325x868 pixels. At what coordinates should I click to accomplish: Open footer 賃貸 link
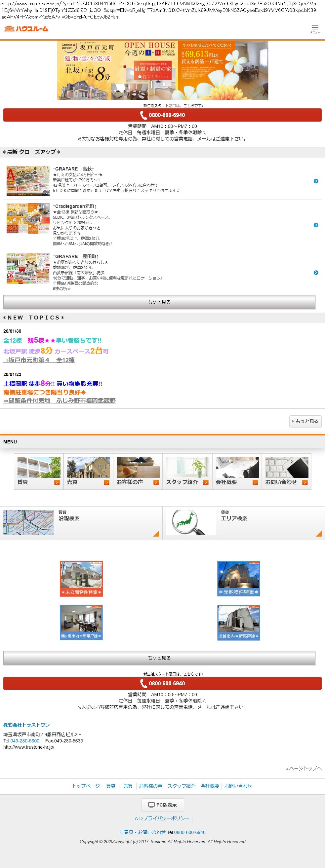[111, 786]
